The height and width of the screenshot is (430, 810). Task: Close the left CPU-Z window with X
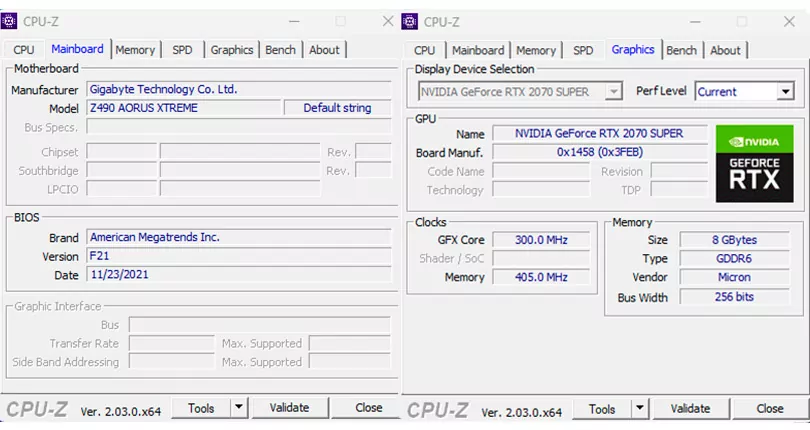point(388,21)
